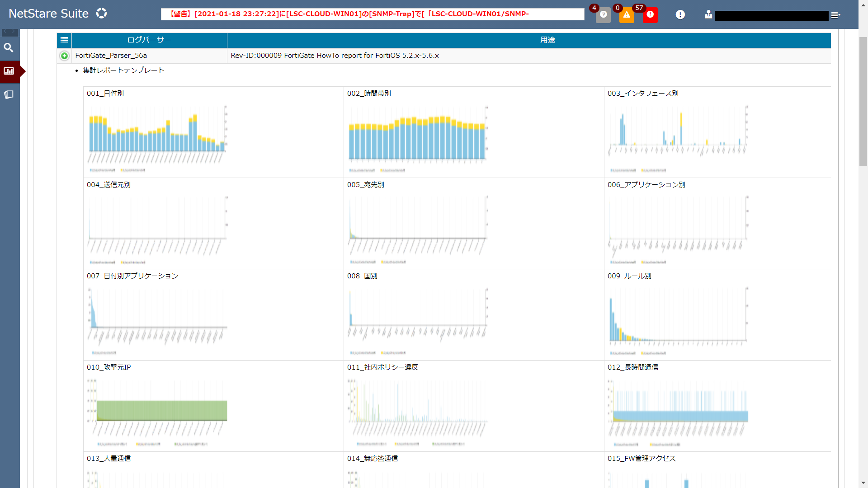Click the NetStare Suite logo icon
Screen dimensions: 868x488
point(102,14)
